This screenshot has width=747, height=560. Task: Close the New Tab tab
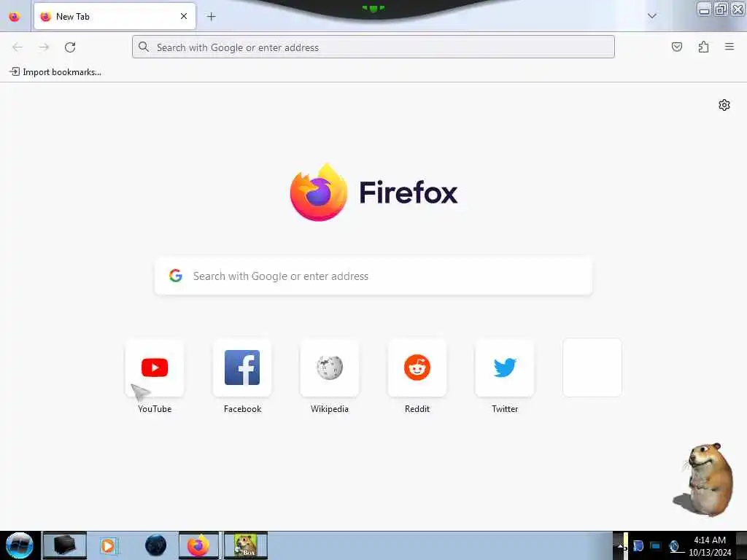[x=183, y=16]
